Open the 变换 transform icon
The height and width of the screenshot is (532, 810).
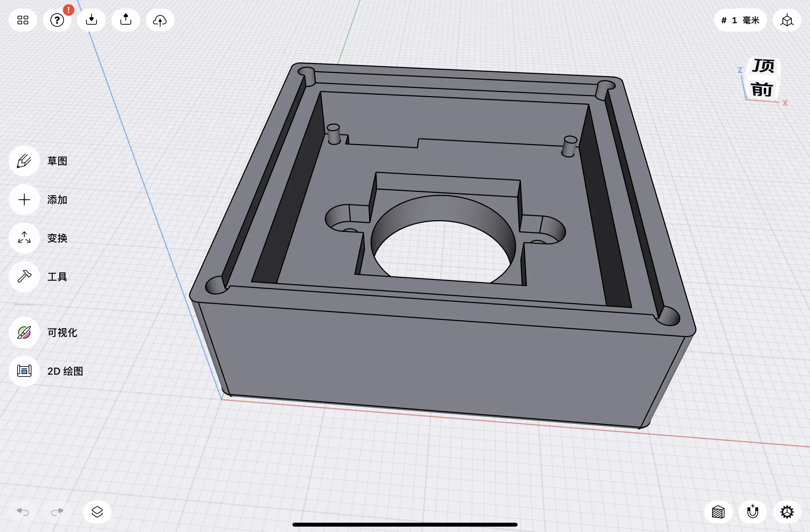pyautogui.click(x=24, y=238)
